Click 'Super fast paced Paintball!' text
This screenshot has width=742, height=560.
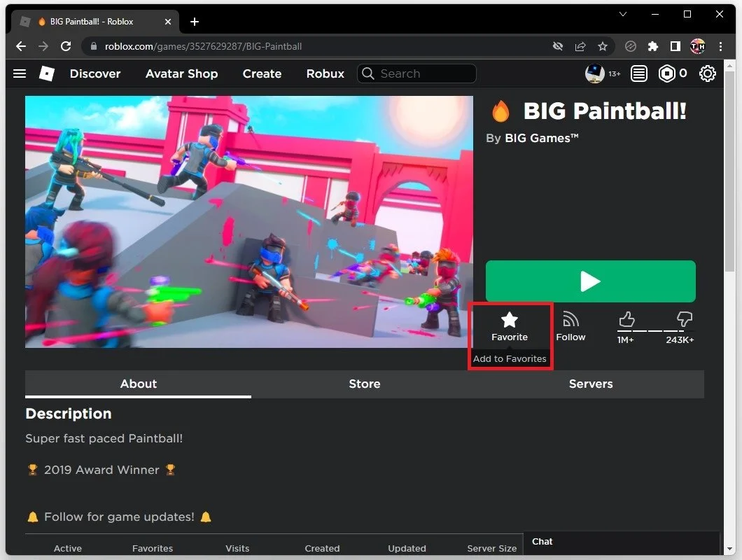pyautogui.click(x=104, y=439)
